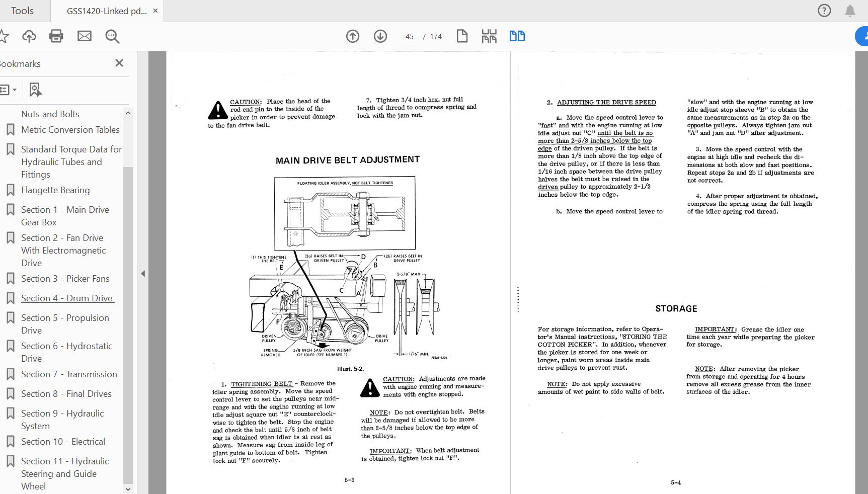
Task: Go to the next page with the down arrow
Action: [x=380, y=36]
